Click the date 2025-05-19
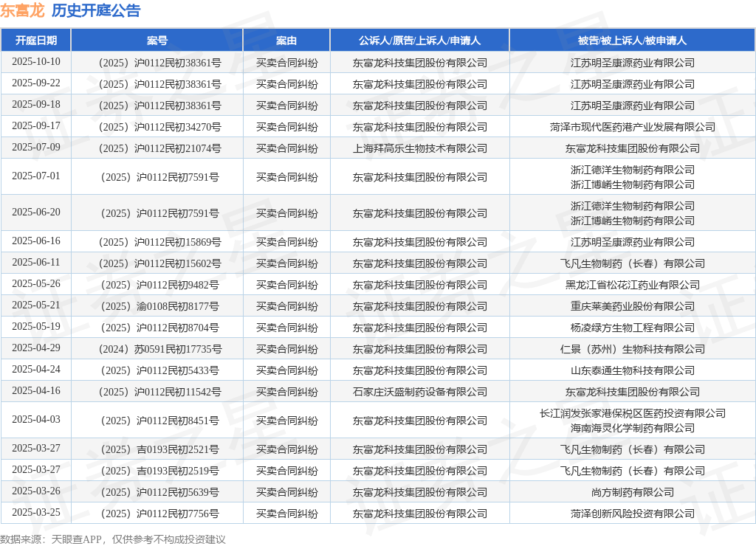 coord(36,326)
